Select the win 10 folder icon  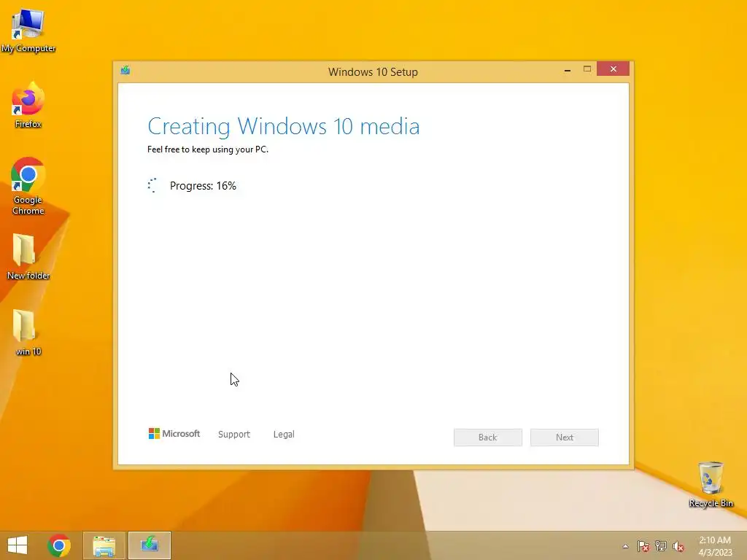click(x=28, y=332)
